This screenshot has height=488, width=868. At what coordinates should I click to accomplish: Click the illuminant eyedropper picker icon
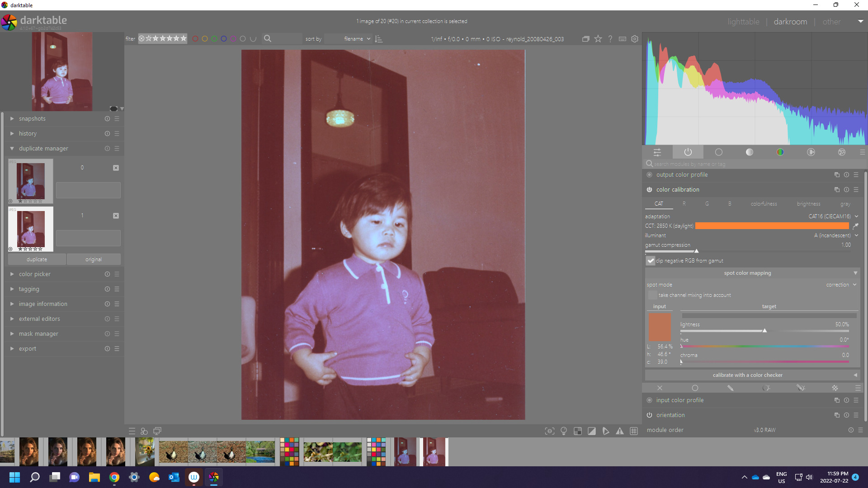pyautogui.click(x=855, y=226)
